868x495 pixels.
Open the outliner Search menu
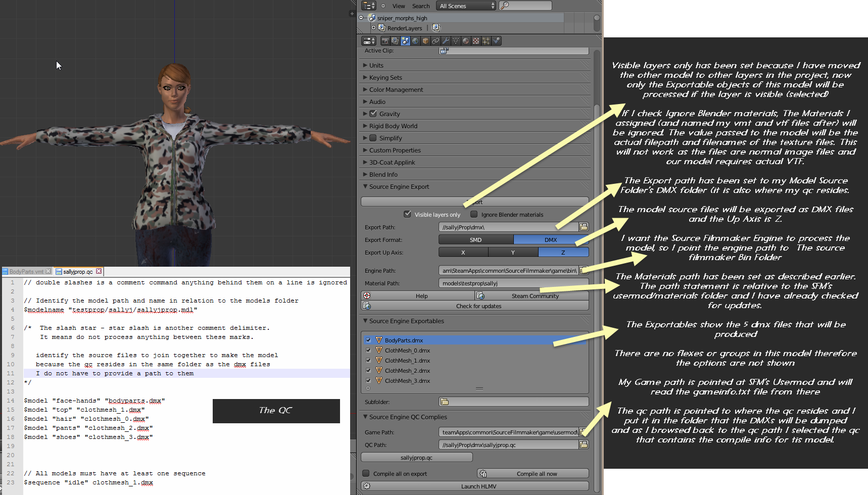(421, 6)
